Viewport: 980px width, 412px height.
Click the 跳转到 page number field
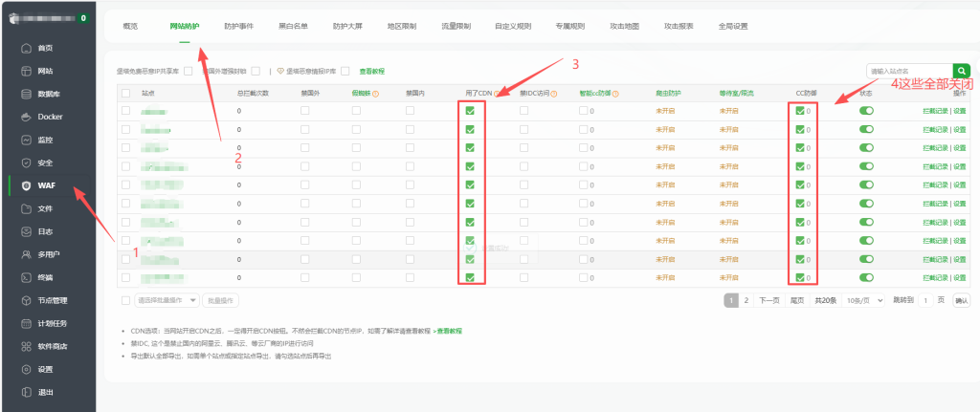(925, 300)
